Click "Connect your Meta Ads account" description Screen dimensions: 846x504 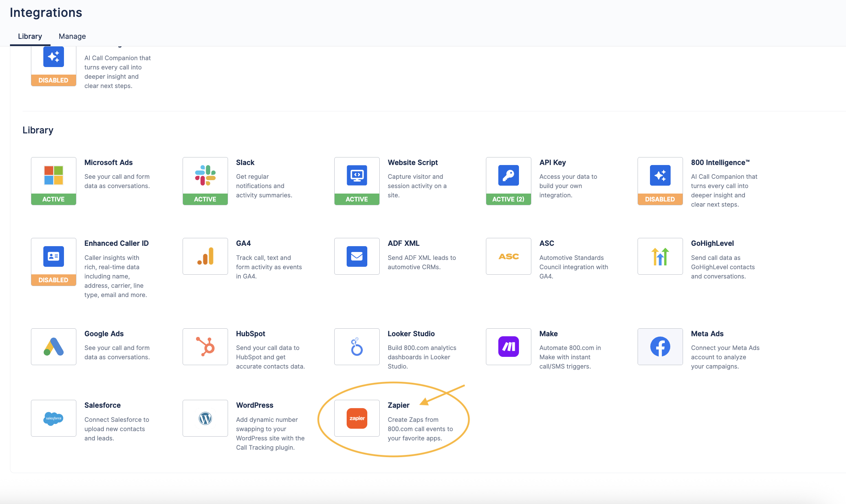[725, 357]
